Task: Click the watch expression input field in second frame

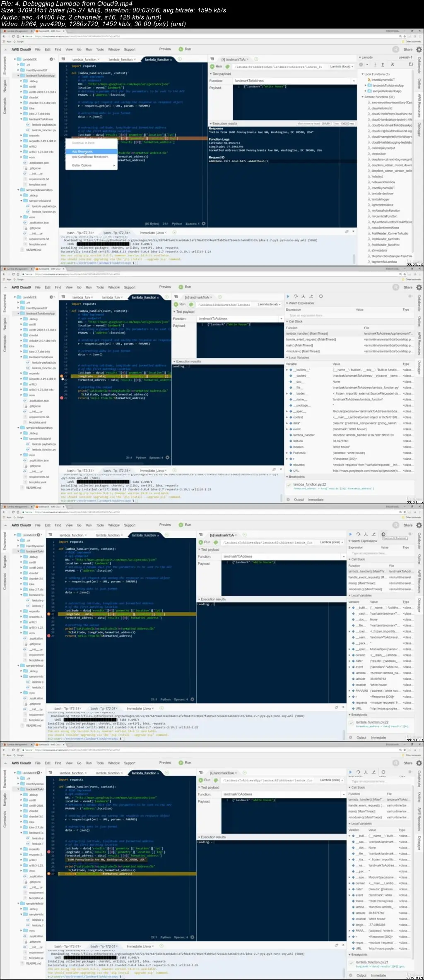Action: tap(349, 315)
